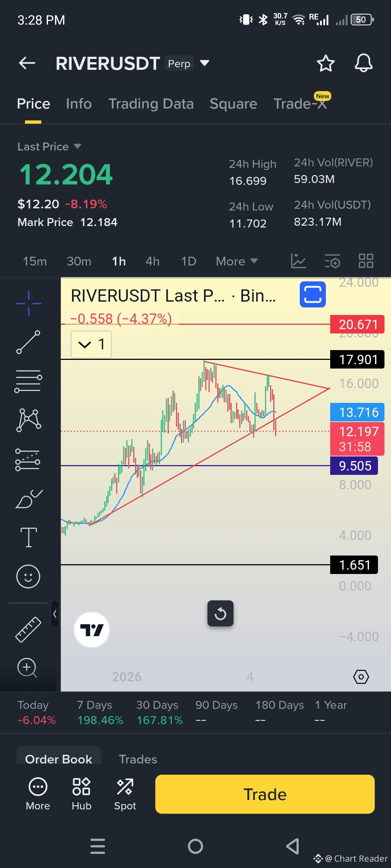Tap the Mark Price 12.184 text
Screen dimensions: 391x868
(x=67, y=222)
